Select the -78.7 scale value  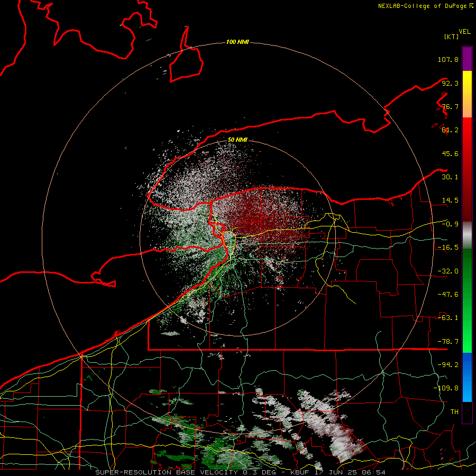tap(448, 342)
